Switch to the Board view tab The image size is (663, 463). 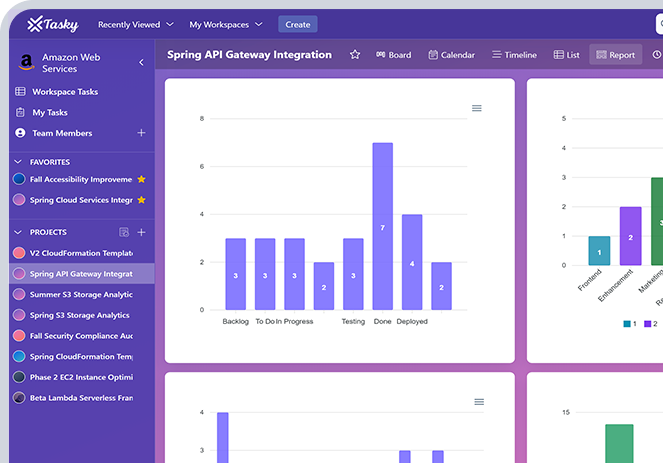click(x=393, y=55)
